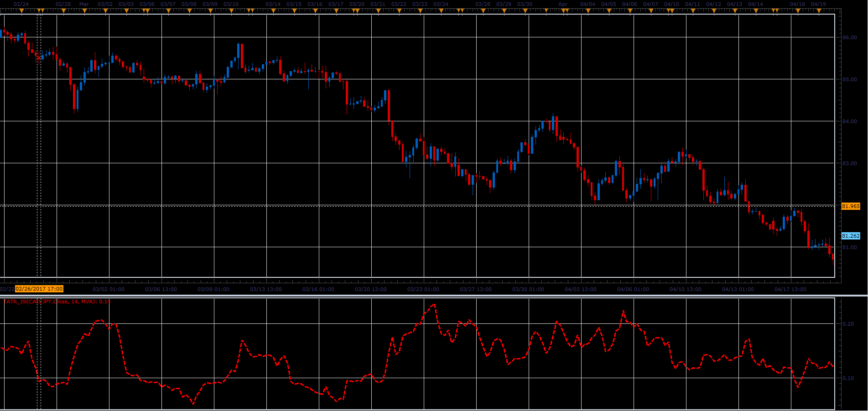The image size is (868, 411).
Task: Click the 85.00 price axis label
Action: (x=849, y=79)
